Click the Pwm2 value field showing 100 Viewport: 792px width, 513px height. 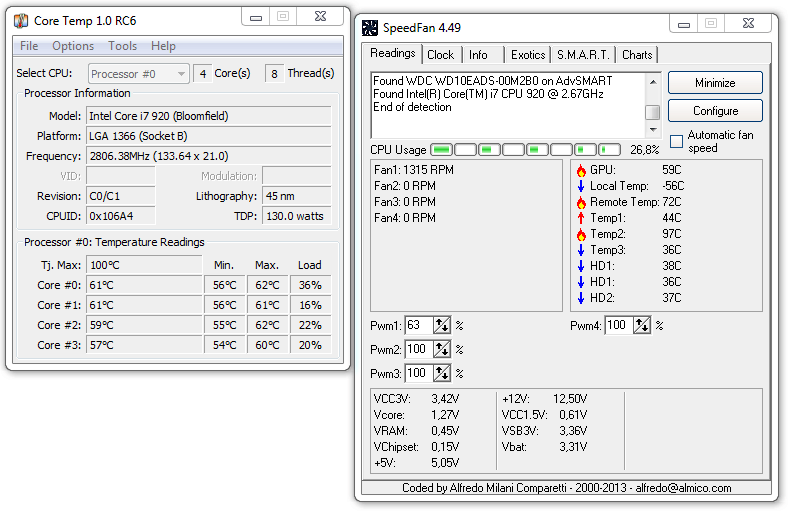click(419, 349)
